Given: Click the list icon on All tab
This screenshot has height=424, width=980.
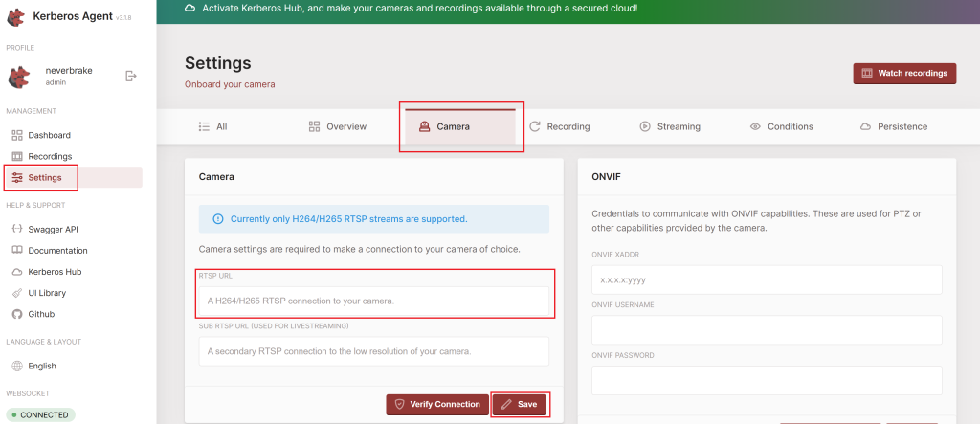Looking at the screenshot, I should point(204,126).
